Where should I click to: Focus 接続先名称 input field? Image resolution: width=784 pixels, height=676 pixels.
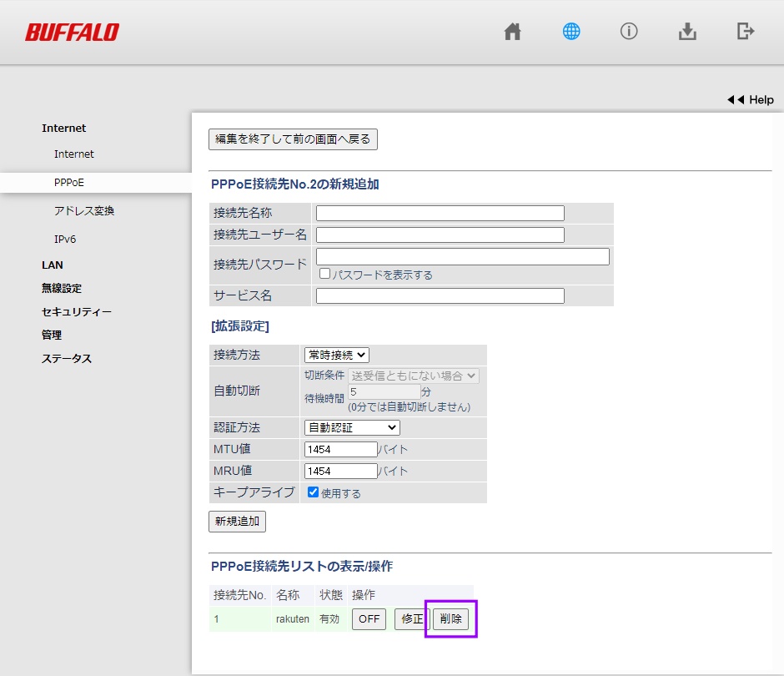[x=440, y=213]
